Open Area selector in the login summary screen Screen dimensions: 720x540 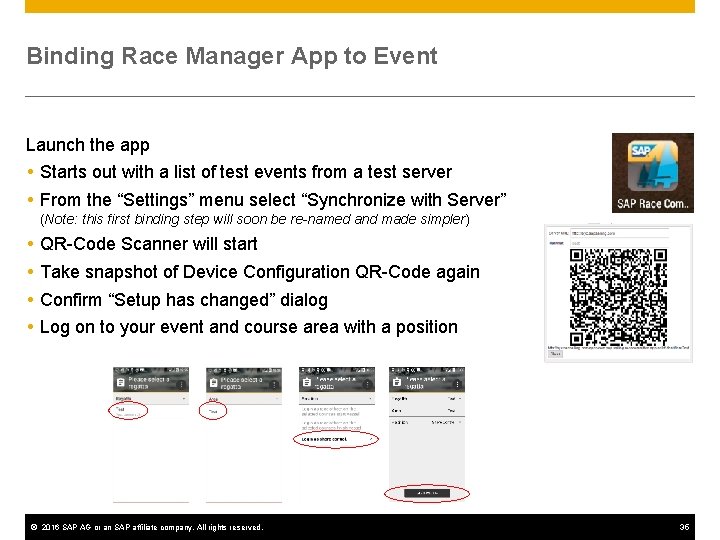pos(427,411)
